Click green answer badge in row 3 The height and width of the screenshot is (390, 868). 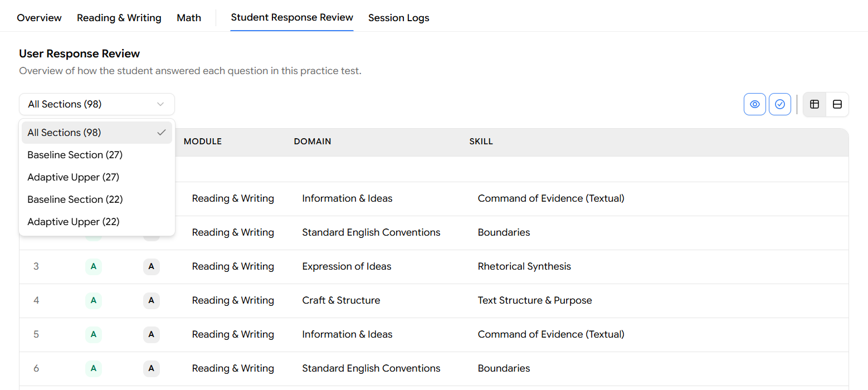point(94,266)
